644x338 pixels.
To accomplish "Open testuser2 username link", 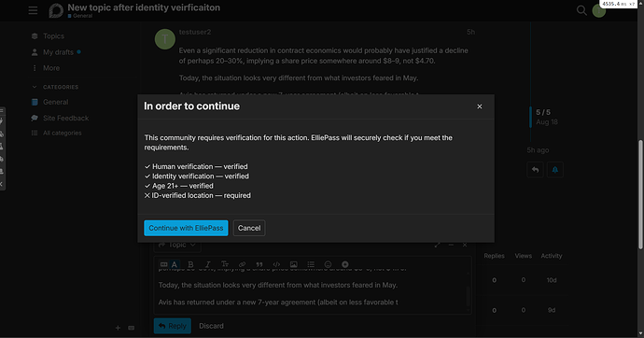I will click(x=195, y=32).
